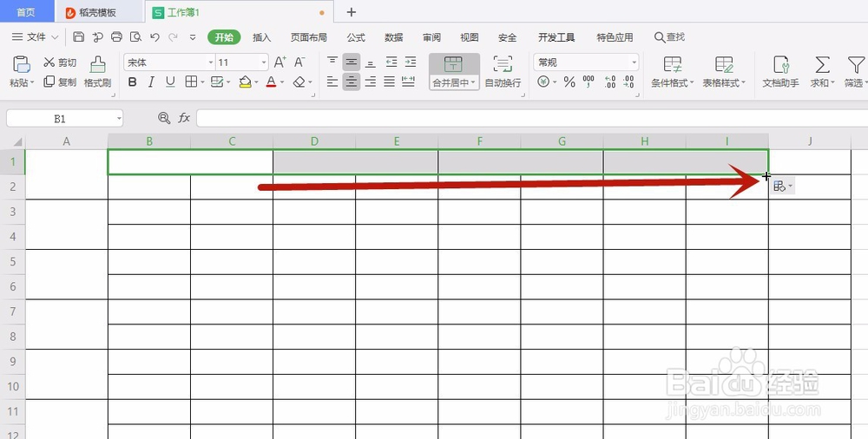Screen dimensions: 868x439
Task: Click the cell borders icon
Action: [191, 82]
